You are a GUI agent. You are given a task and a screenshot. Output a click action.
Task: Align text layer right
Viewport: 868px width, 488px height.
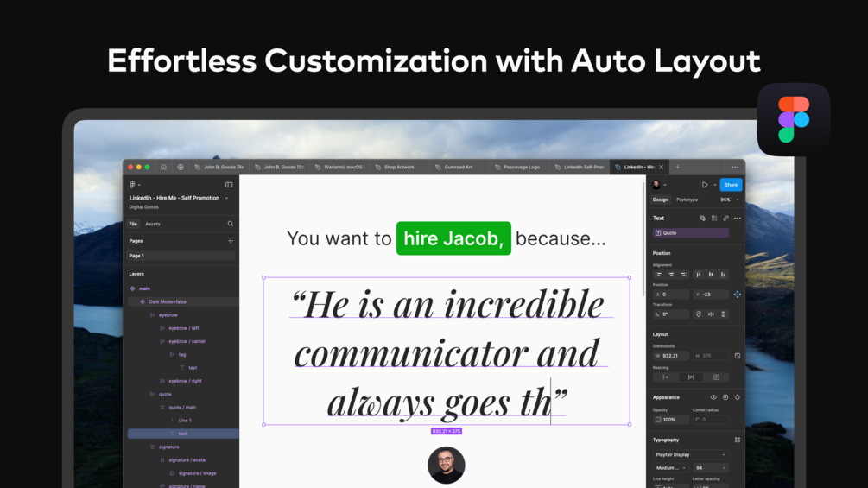tap(684, 275)
